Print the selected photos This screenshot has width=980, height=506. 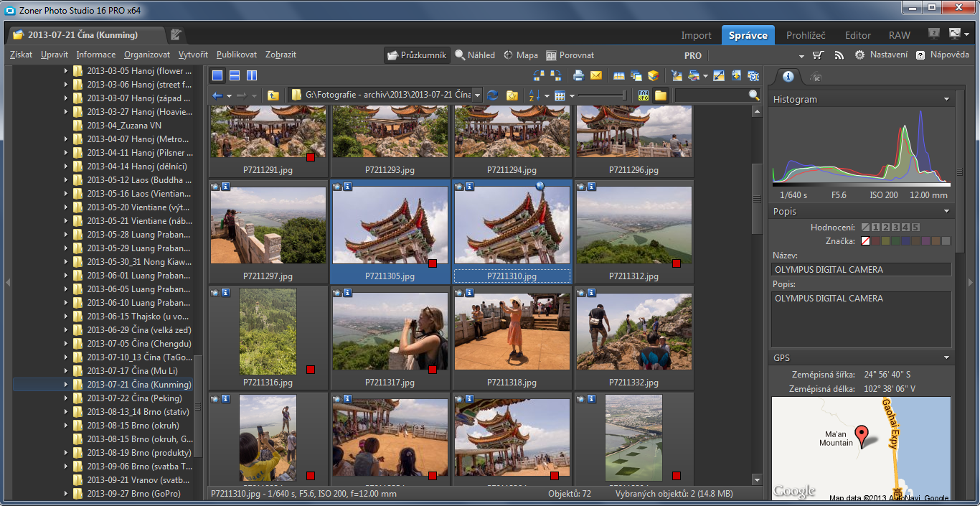[579, 75]
